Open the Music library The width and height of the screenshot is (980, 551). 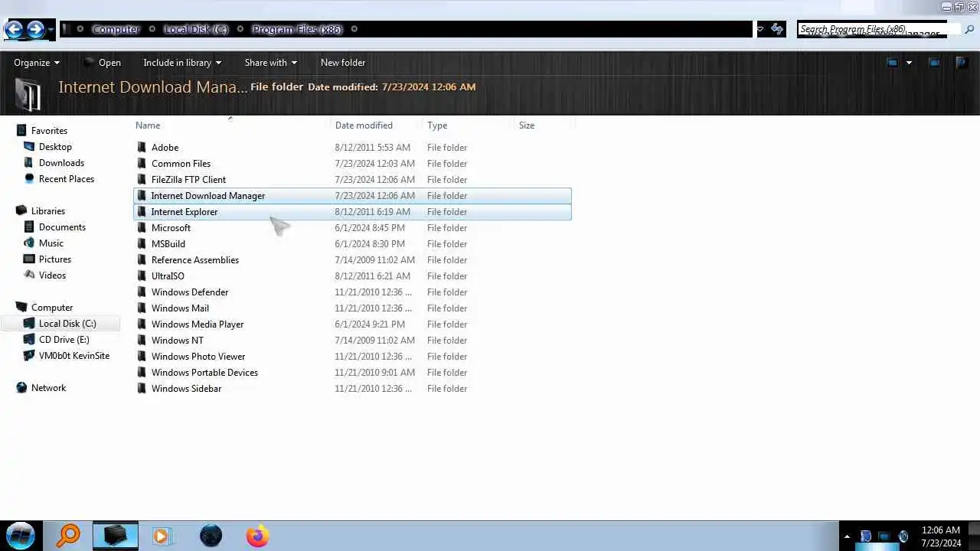51,243
